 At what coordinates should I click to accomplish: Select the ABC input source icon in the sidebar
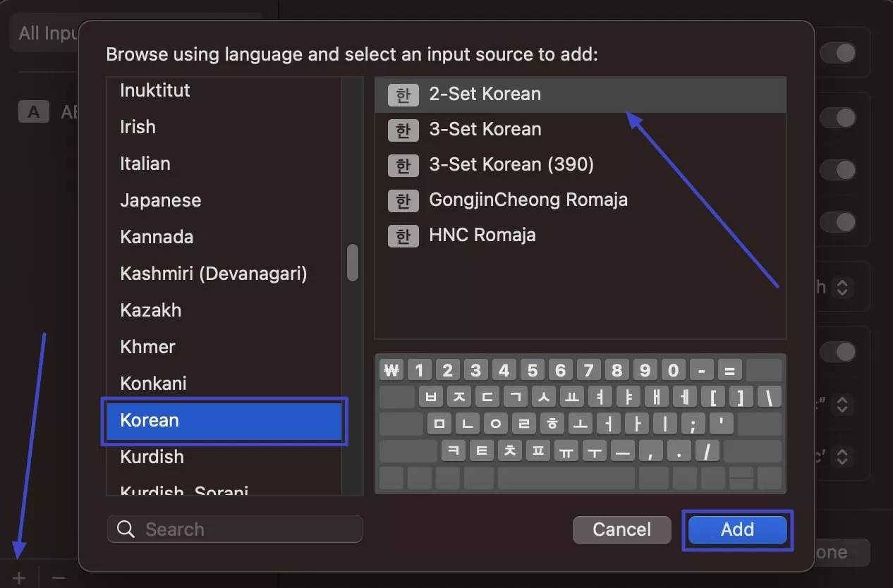coord(33,111)
